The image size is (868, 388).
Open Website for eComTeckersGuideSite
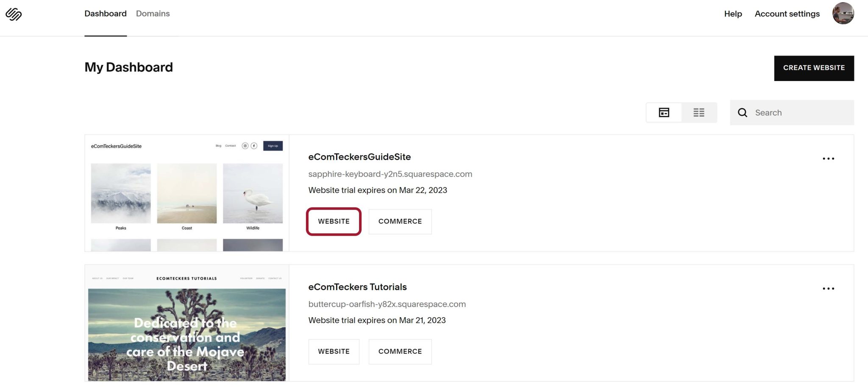[334, 221]
